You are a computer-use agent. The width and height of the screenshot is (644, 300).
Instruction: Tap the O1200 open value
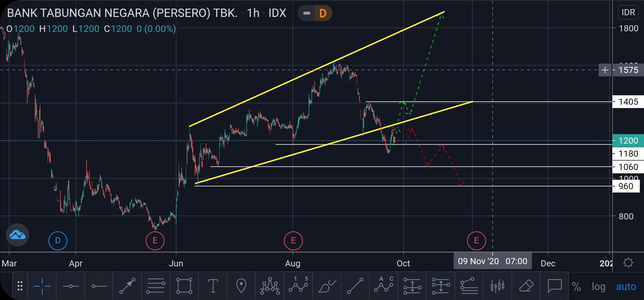point(20,29)
